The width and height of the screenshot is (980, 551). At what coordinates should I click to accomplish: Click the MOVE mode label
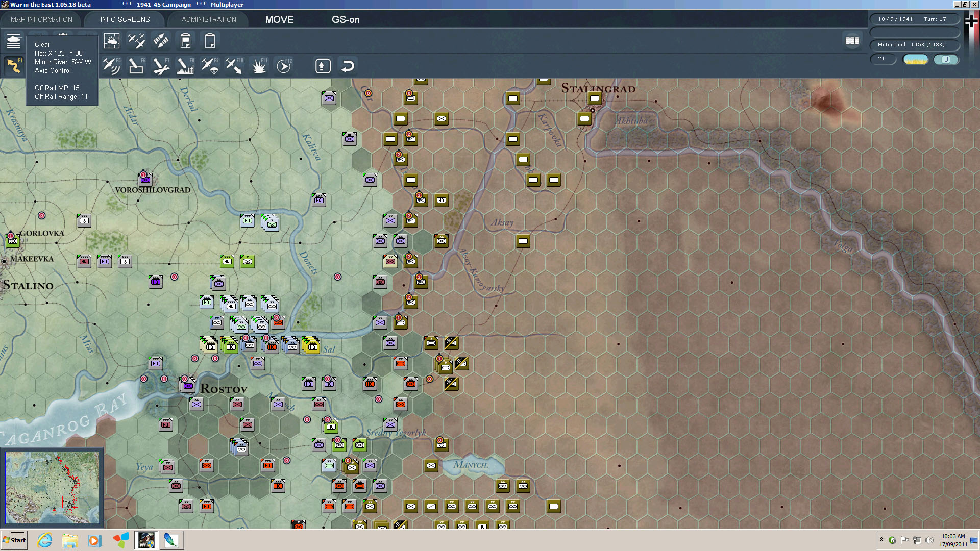click(279, 19)
